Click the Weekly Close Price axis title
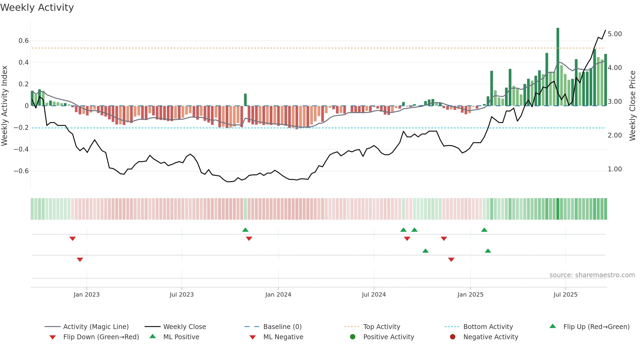The height and width of the screenshot is (362, 644). [x=632, y=106]
